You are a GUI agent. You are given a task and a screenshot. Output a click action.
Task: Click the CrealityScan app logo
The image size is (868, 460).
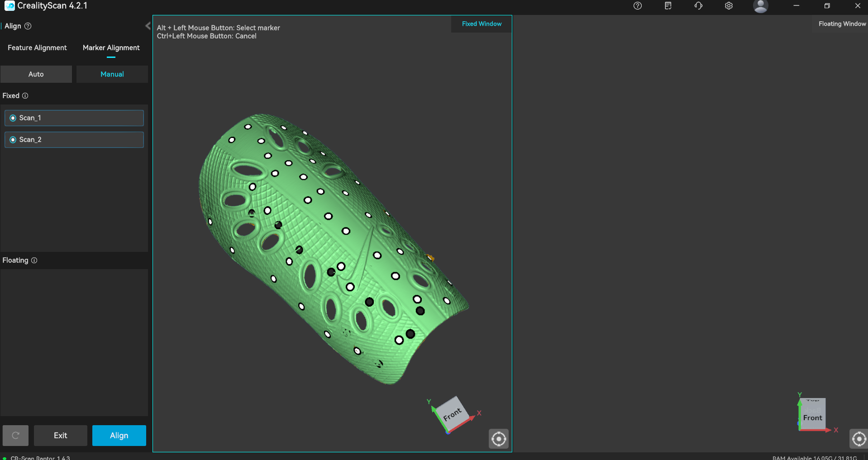[x=9, y=6]
